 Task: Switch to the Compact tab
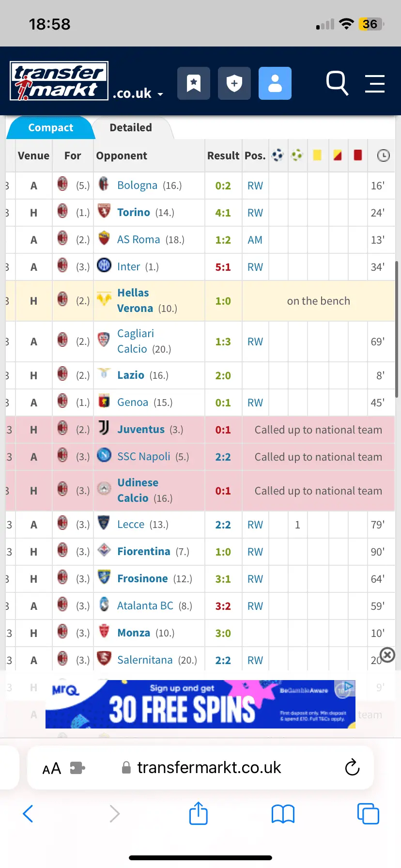point(50,128)
